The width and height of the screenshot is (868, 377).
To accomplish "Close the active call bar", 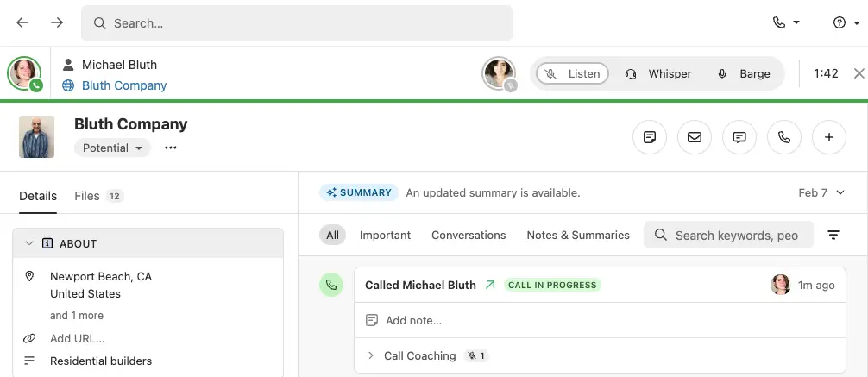I will pyautogui.click(x=859, y=73).
